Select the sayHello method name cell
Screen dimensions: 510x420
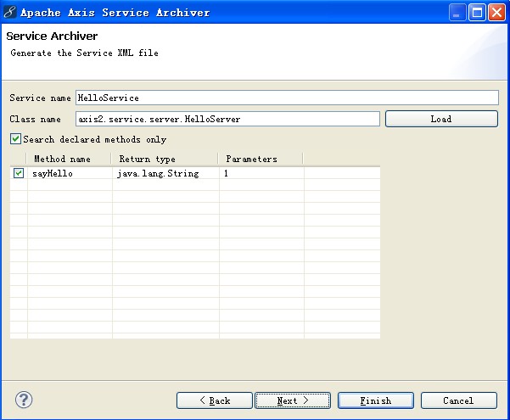(x=70, y=173)
